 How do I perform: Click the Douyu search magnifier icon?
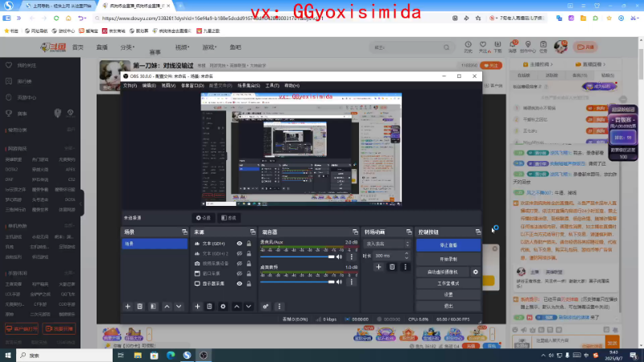coord(447,47)
